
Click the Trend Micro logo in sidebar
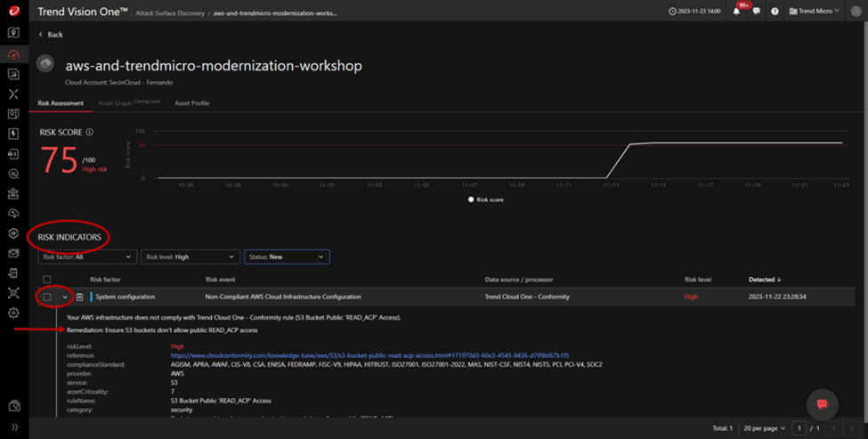(14, 11)
